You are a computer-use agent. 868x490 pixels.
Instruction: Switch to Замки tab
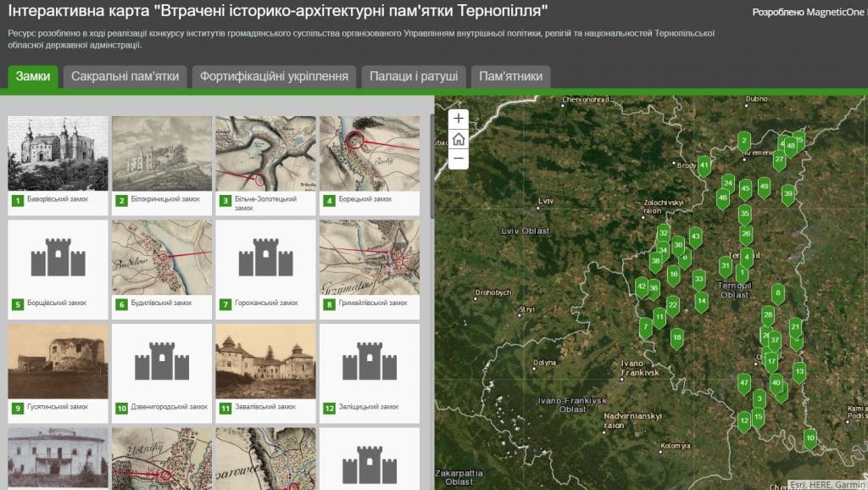coord(33,76)
